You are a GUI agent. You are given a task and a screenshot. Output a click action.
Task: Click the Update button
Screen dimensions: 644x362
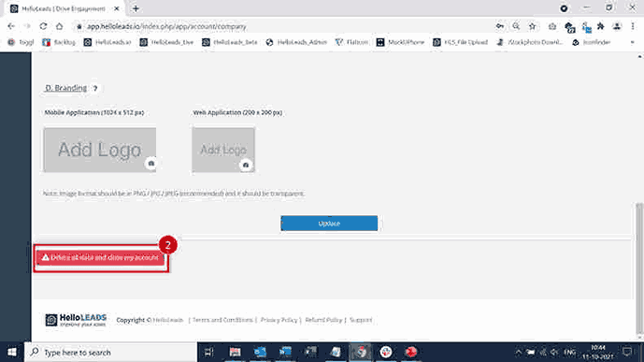tap(329, 224)
